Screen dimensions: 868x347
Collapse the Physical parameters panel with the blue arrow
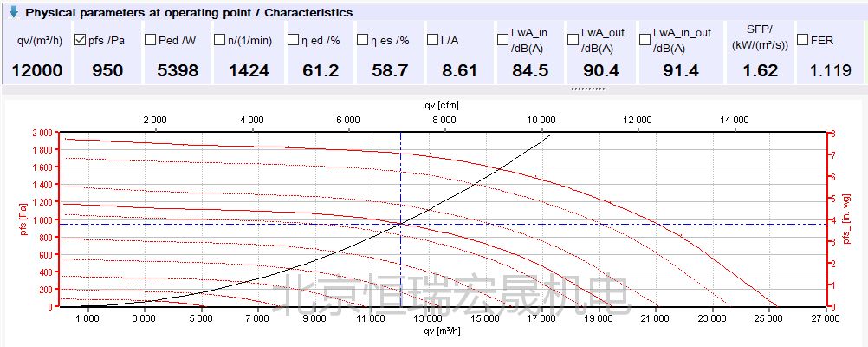13,12
